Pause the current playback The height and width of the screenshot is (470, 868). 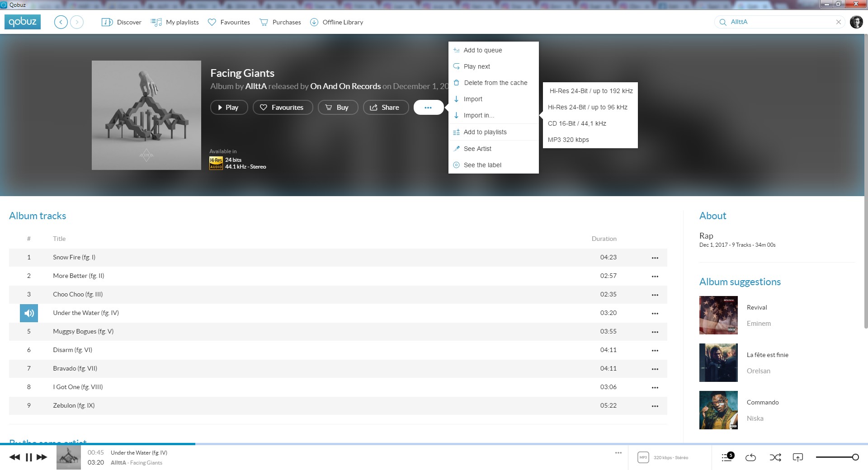click(x=29, y=457)
